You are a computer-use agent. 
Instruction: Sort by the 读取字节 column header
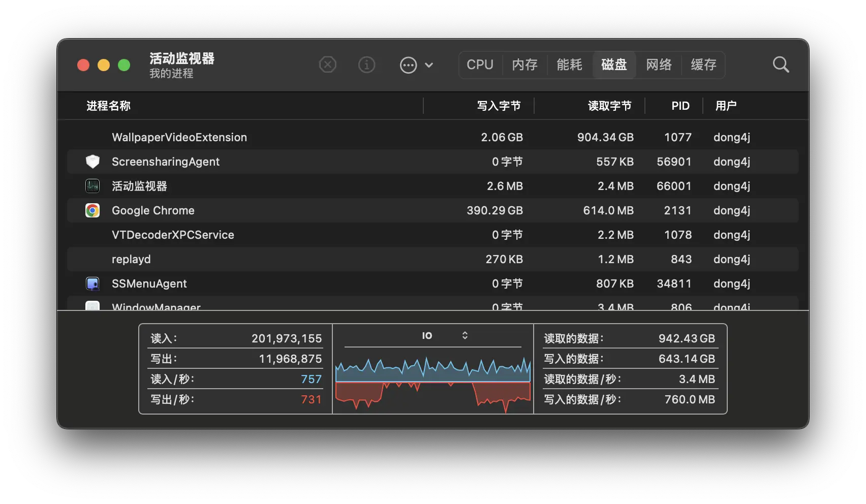pyautogui.click(x=609, y=106)
